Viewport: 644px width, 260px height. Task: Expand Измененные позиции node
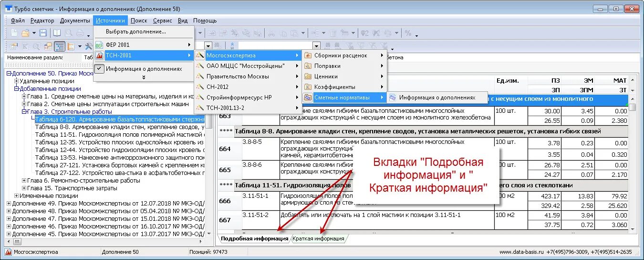16,196
